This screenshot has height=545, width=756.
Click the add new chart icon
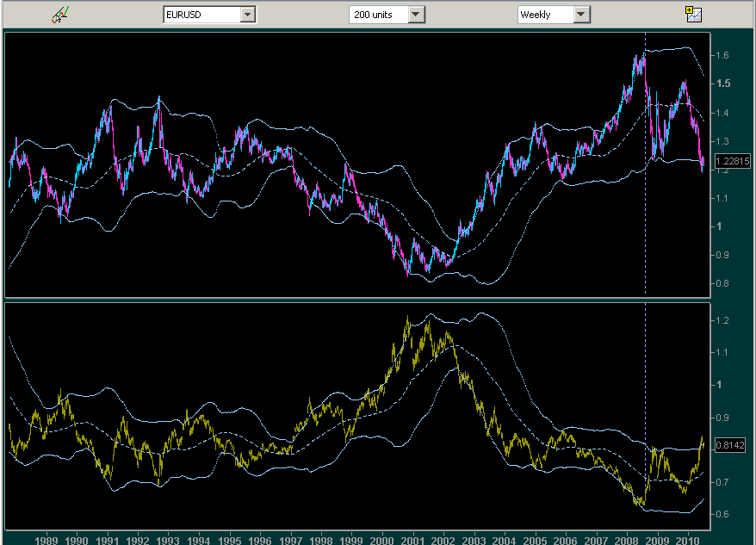693,14
